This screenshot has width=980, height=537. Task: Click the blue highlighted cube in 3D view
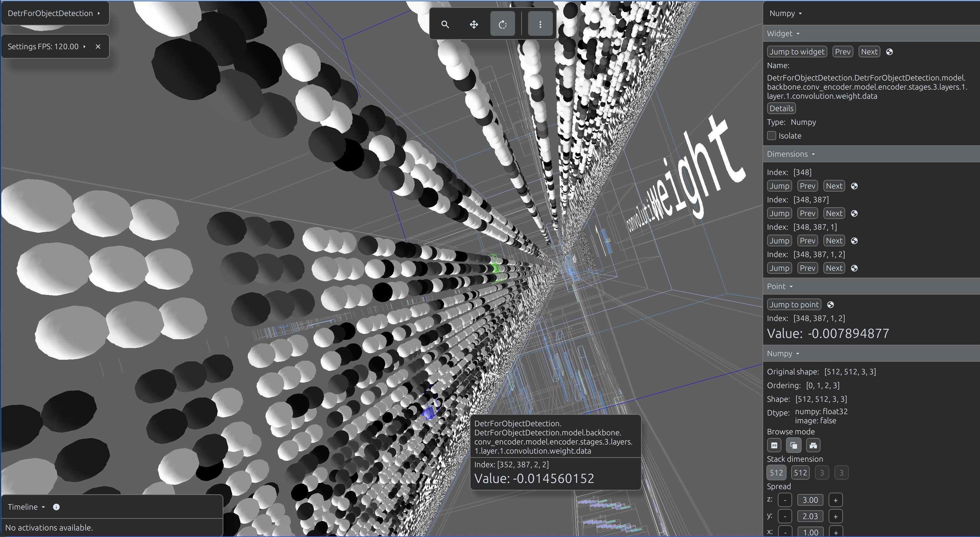[429, 413]
